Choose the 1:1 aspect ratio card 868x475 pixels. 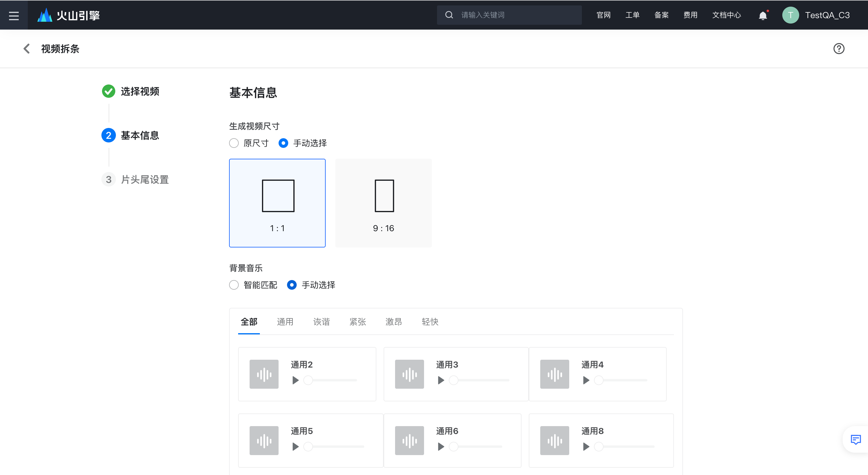coord(277,203)
